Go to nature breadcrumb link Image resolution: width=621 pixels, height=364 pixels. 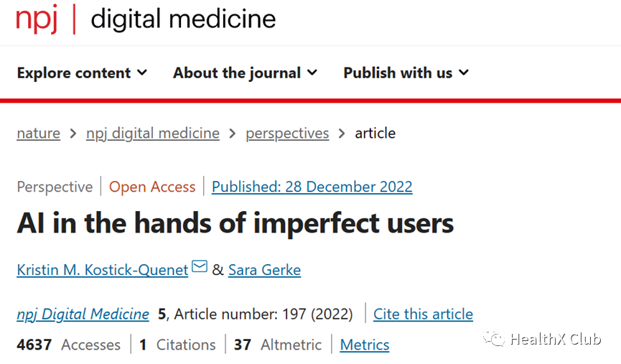[39, 133]
